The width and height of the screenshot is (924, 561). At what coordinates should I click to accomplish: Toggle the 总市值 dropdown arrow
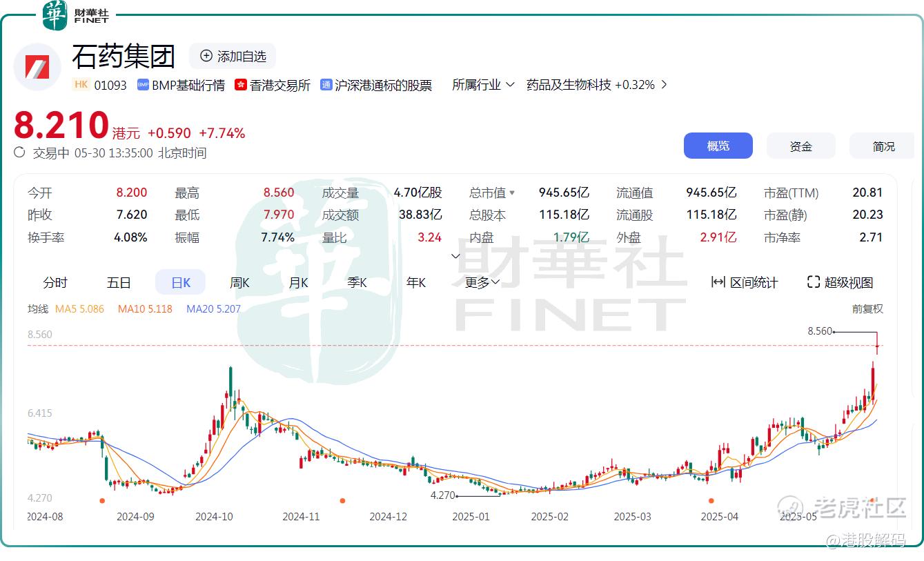512,193
